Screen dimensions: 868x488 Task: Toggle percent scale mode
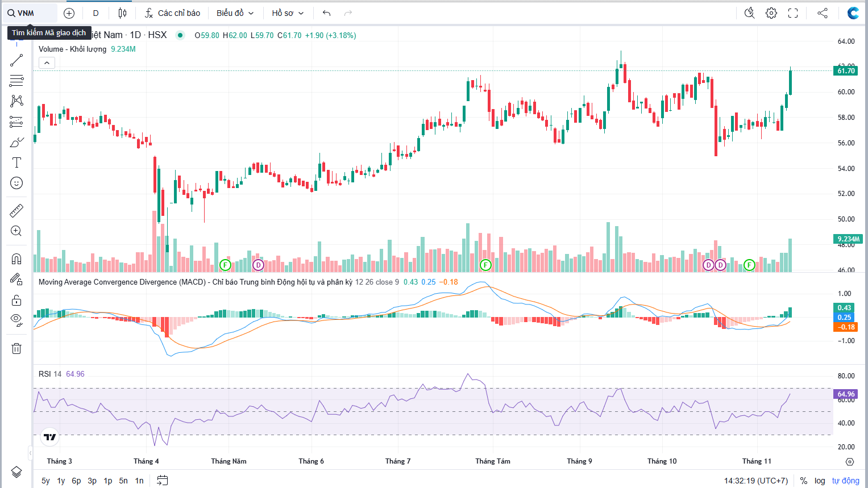point(804,481)
